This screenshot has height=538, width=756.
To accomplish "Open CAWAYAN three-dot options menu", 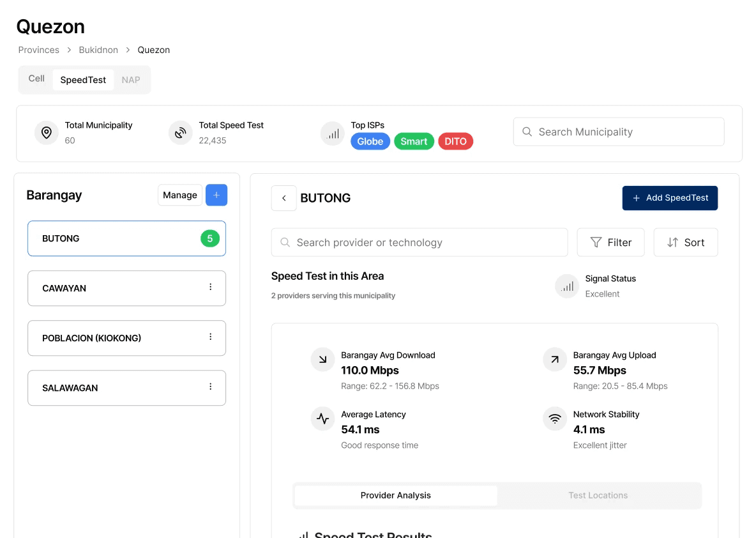I will [x=210, y=287].
